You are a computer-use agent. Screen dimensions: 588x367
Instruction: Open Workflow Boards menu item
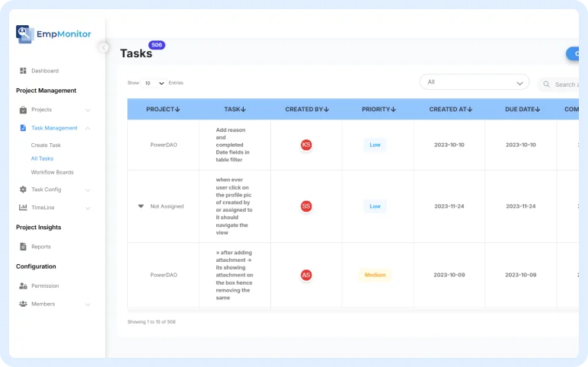coord(52,172)
